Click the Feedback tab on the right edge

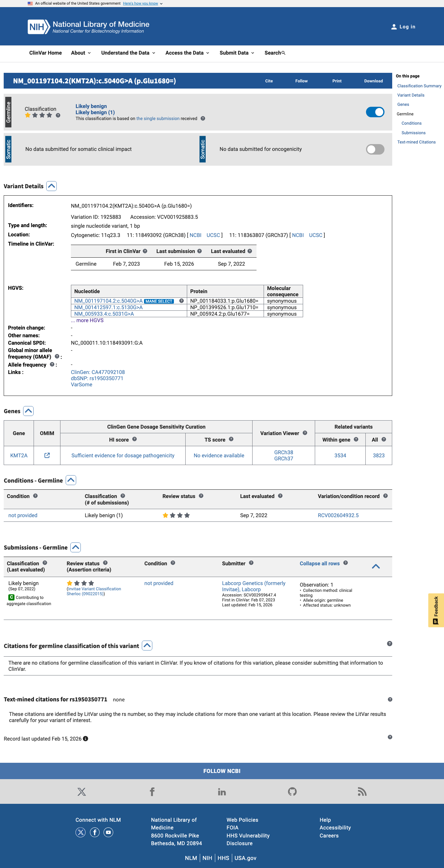click(x=436, y=610)
